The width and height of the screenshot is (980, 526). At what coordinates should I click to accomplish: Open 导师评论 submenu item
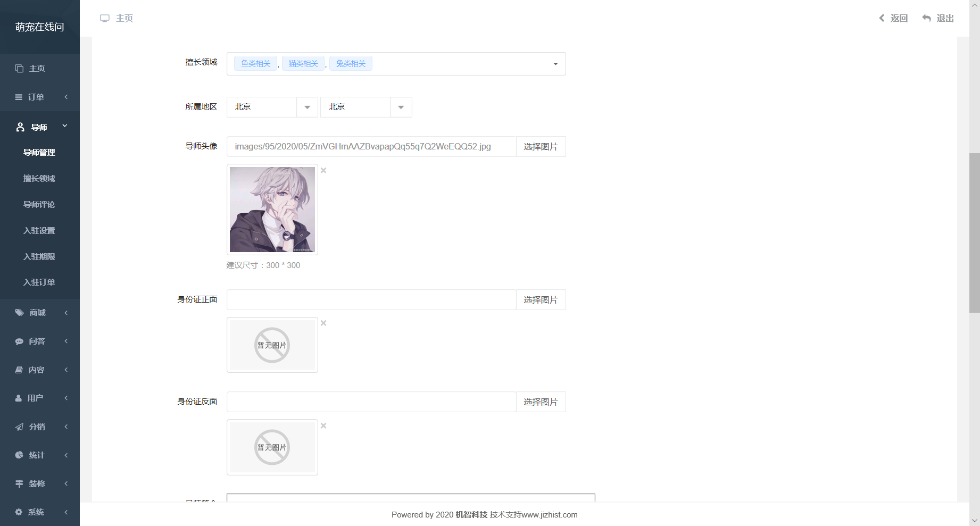pos(39,205)
